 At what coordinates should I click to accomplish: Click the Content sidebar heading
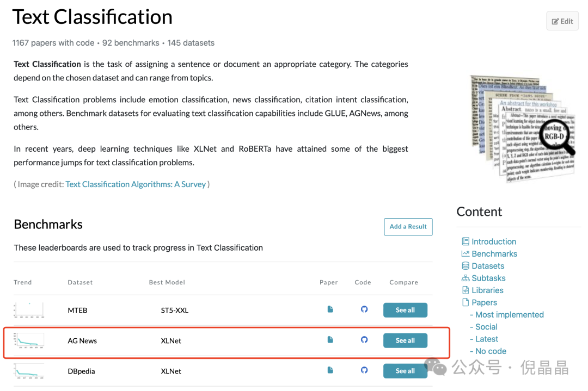[479, 212]
